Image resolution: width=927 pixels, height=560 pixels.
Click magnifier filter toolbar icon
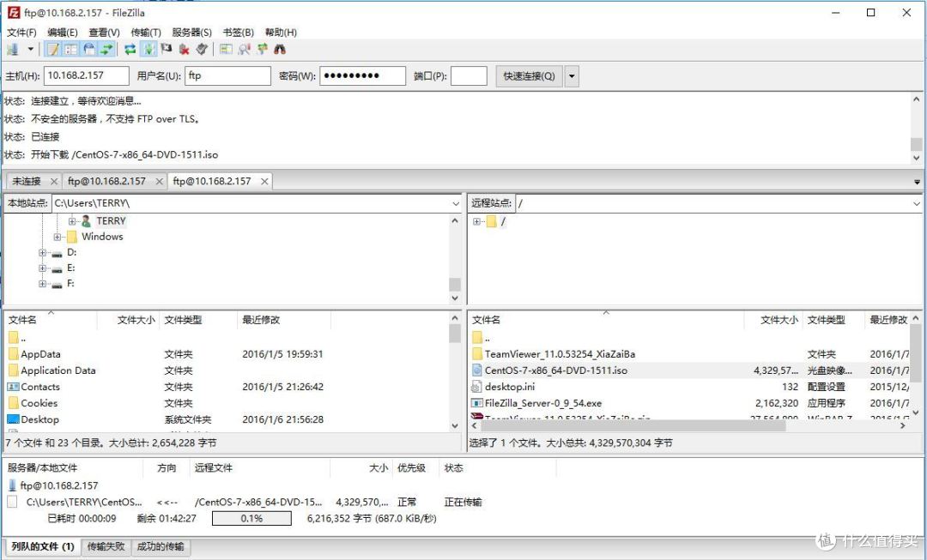pos(244,50)
